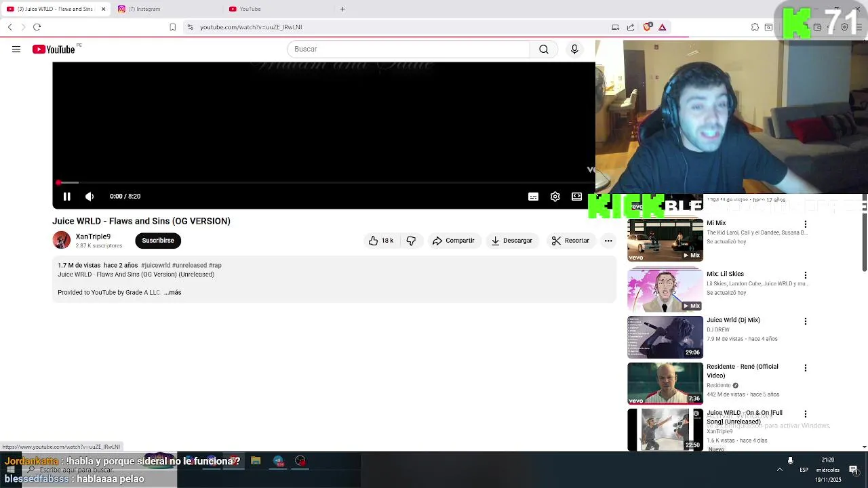Screen dimensions: 868x488
Task: Dislike the video with thumbs down
Action: pos(411,241)
